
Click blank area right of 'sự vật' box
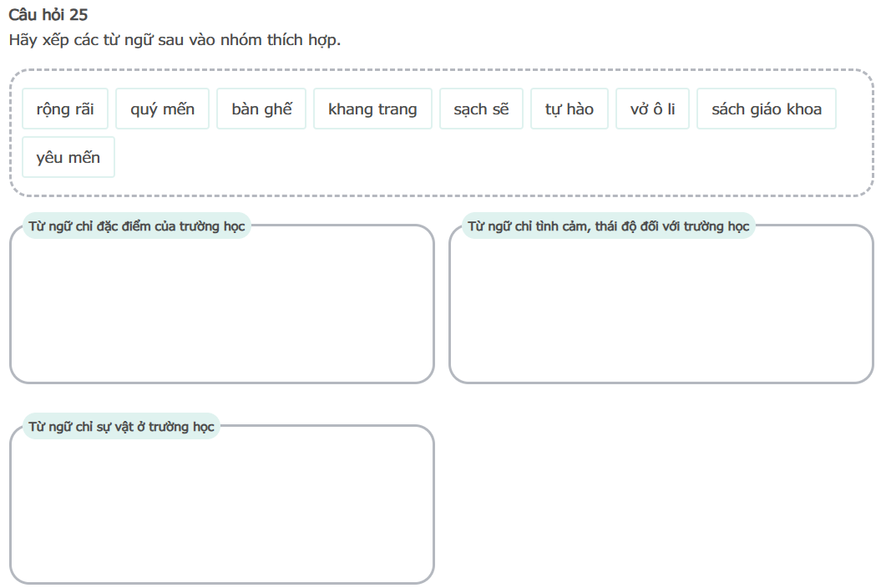[660, 501]
